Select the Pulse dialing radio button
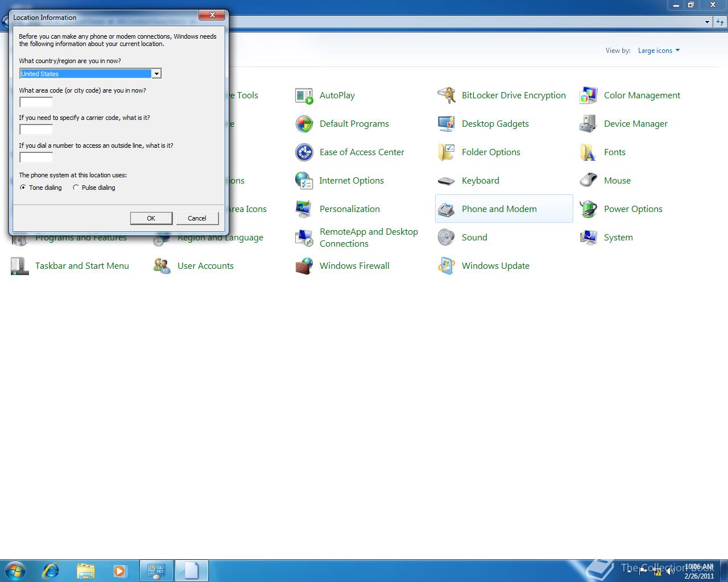The width and height of the screenshot is (728, 582). pos(76,188)
